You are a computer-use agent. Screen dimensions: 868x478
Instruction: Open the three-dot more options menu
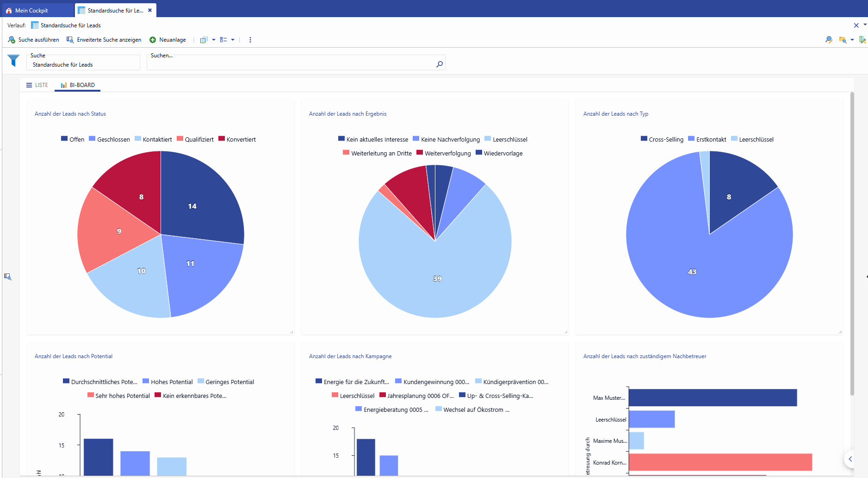point(250,40)
